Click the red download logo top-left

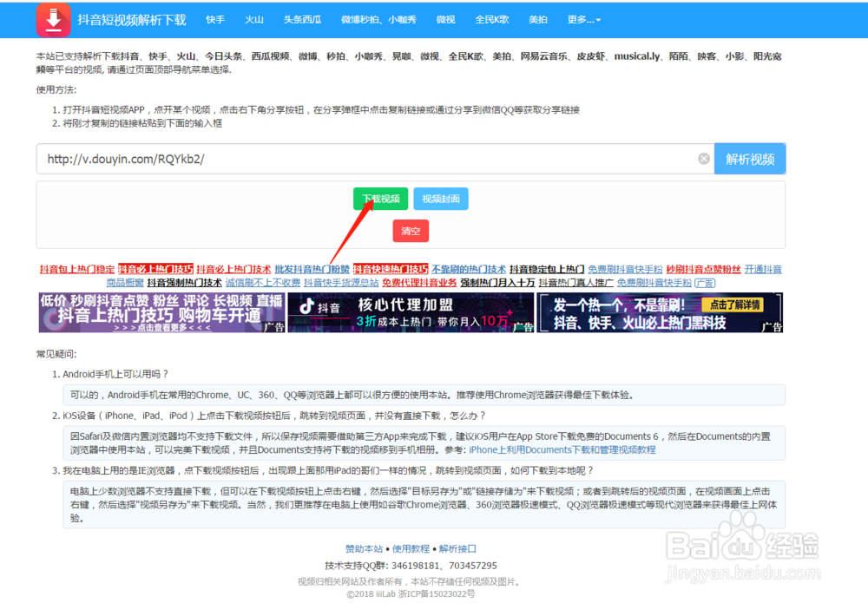pyautogui.click(x=53, y=19)
